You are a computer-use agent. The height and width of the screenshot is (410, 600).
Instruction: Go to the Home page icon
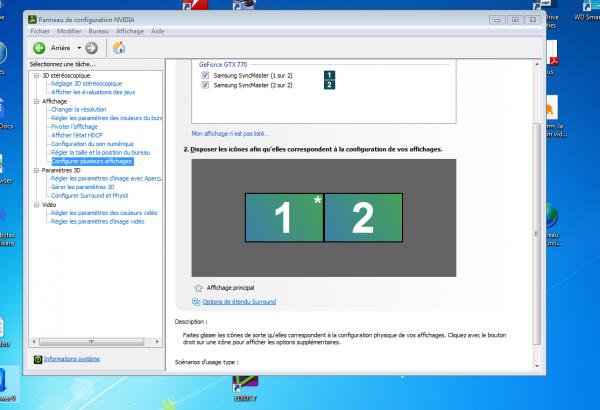point(119,48)
